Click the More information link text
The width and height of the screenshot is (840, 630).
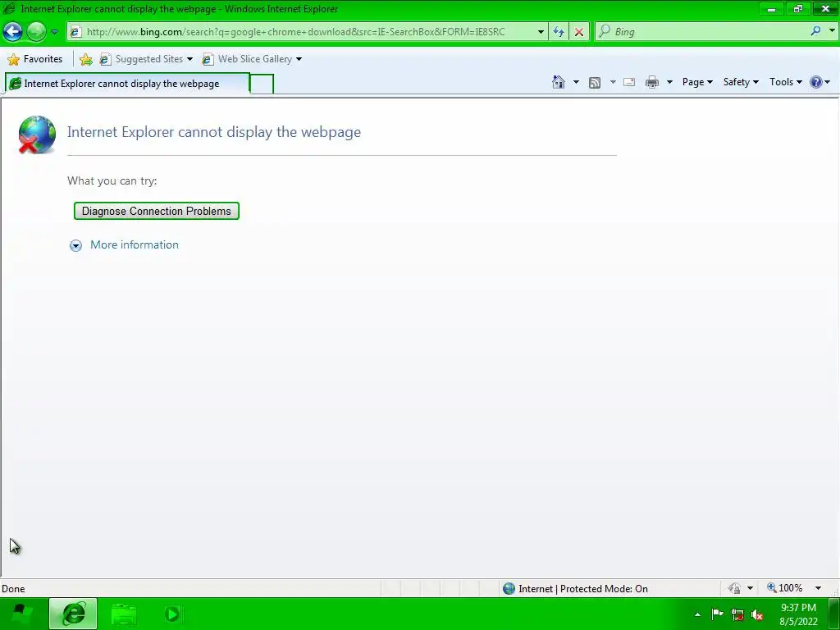click(135, 244)
